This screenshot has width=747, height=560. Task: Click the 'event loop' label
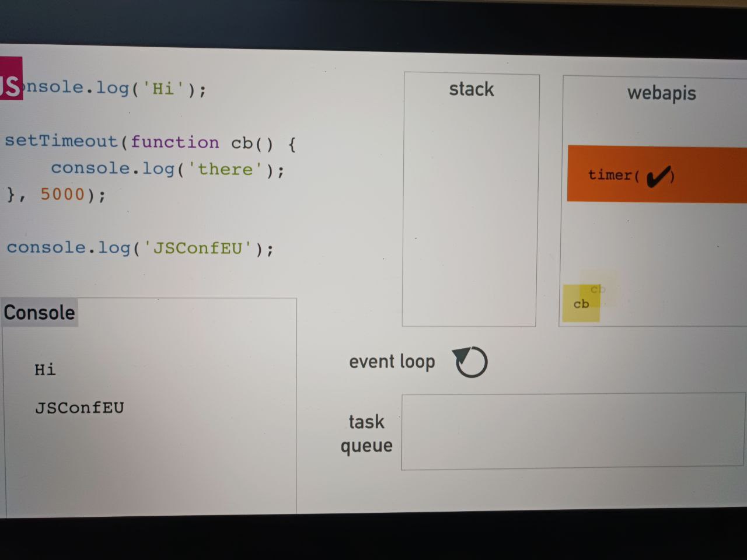point(392,362)
